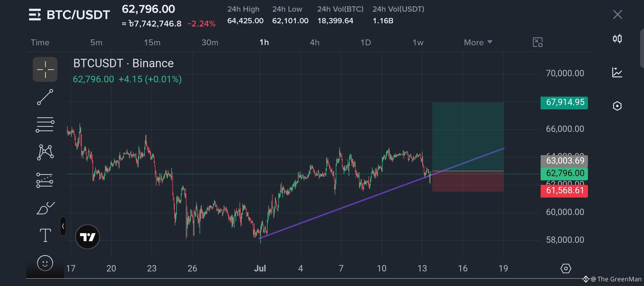This screenshot has height=286, width=644.
Task: Open the BTC/USDT pair selector menu
Action: click(x=69, y=15)
